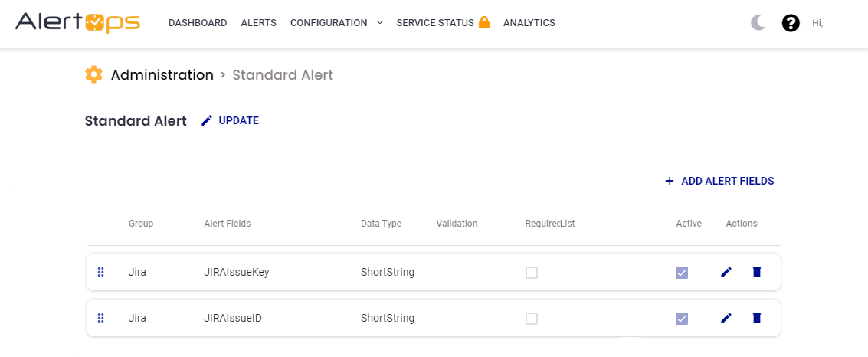Open the Analytics menu item

point(529,23)
